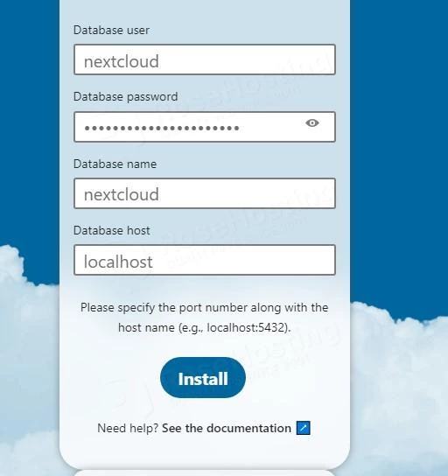Screen dimensions: 448x476
Task: Click the 'Database user' label text
Action: (x=111, y=30)
